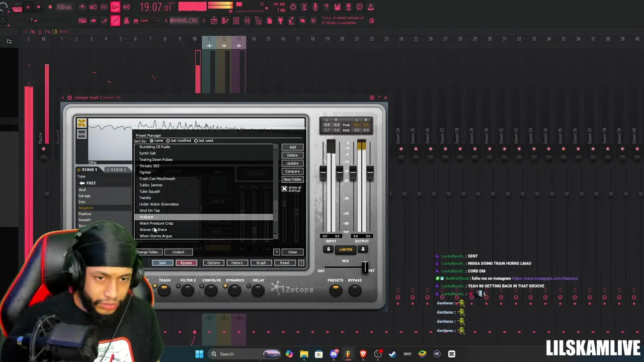Close the Preset Manager dialog
The width and height of the screenshot is (644, 362).
(x=292, y=252)
